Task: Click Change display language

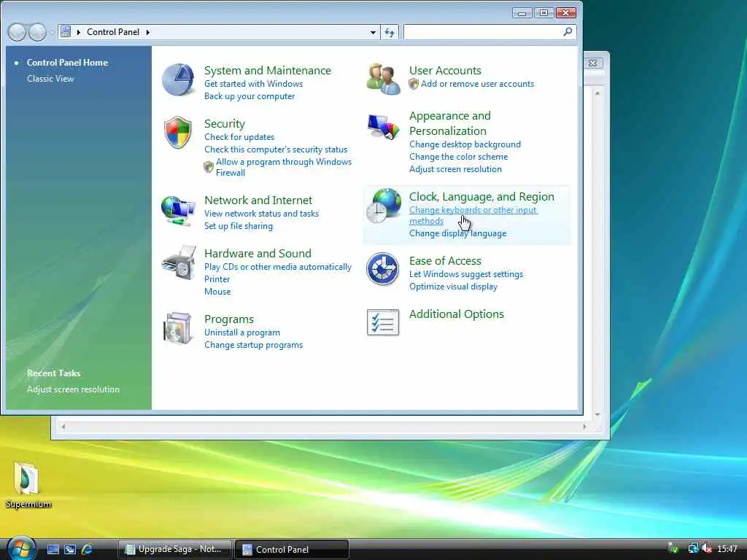Action: [457, 233]
